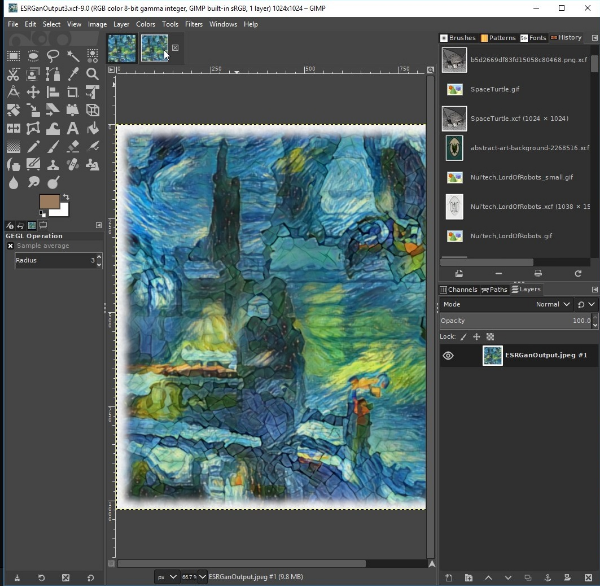Screen dimensions: 600x586
Task: Toggle visibility of ESRGanOutput.jpeg layer
Action: pos(448,356)
